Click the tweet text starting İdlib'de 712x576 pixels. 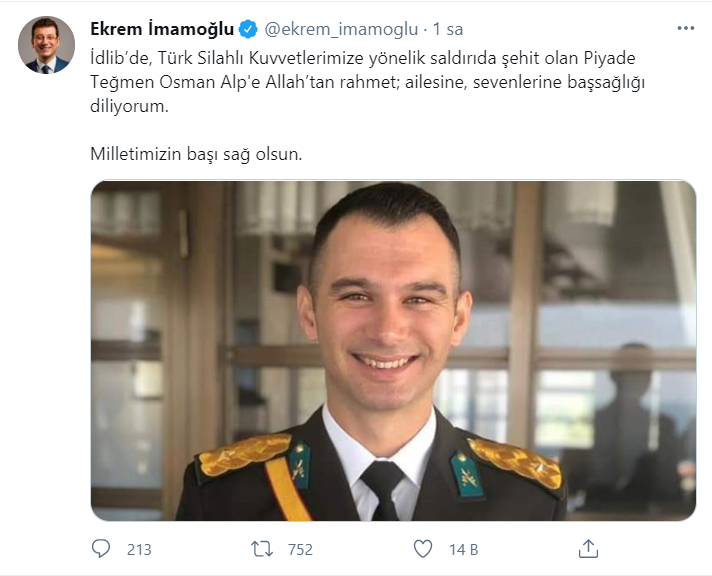point(367,82)
